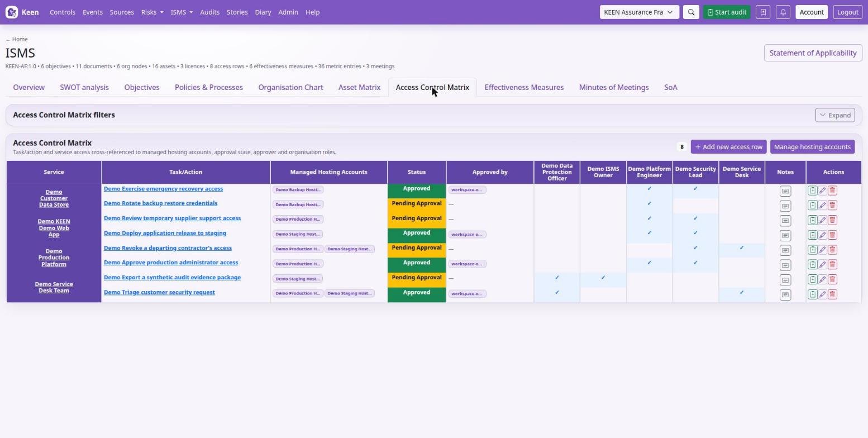Select the Minutes of Meetings tab

click(x=614, y=88)
